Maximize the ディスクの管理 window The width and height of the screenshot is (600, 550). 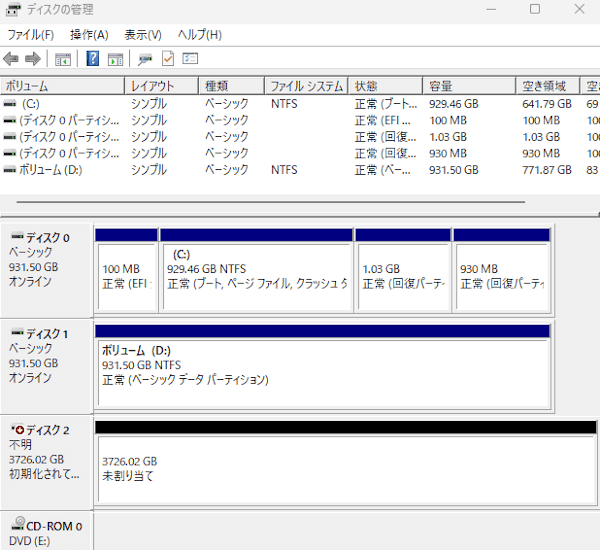pyautogui.click(x=535, y=9)
